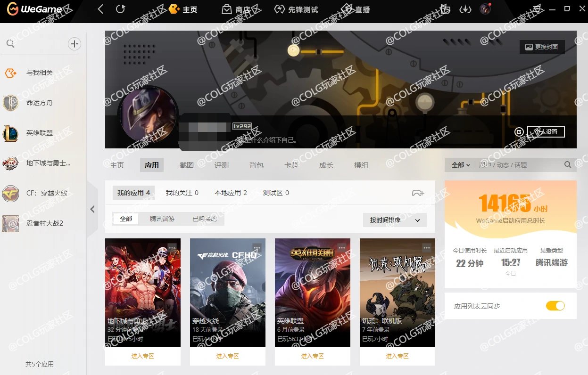The image size is (588, 375).
Task: Open the 成长 growth tab
Action: pyautogui.click(x=326, y=165)
